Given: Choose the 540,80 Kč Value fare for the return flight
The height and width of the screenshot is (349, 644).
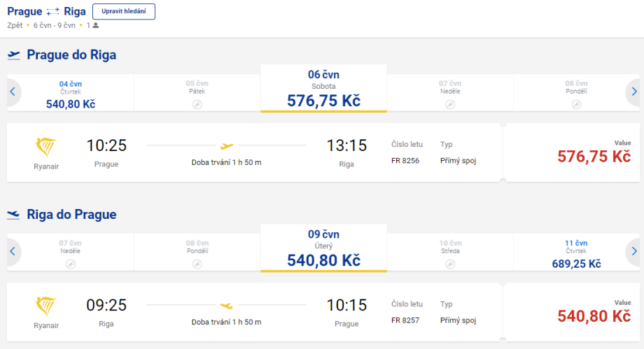Looking at the screenshot, I should coord(594,315).
